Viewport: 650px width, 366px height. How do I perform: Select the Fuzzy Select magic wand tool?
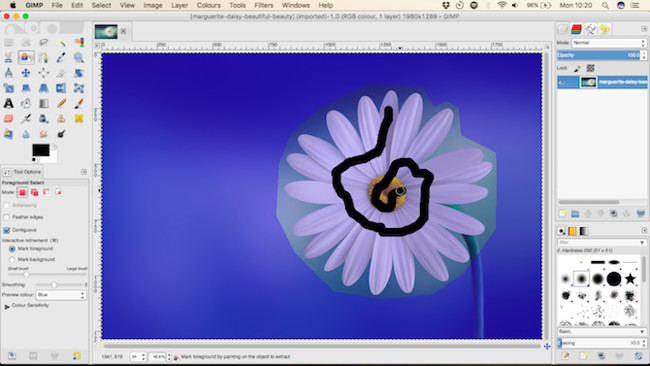coord(61,43)
